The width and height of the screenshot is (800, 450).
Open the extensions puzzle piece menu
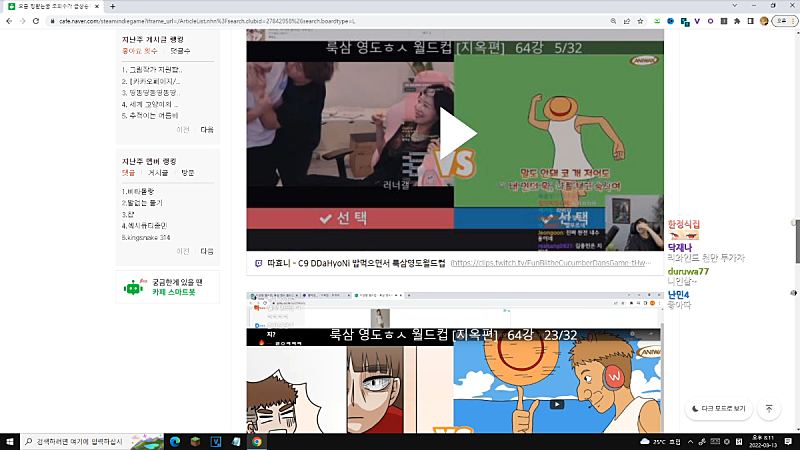(x=737, y=21)
